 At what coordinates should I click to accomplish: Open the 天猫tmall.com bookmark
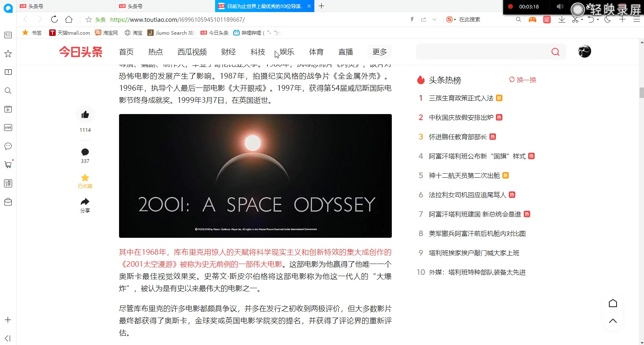click(69, 33)
